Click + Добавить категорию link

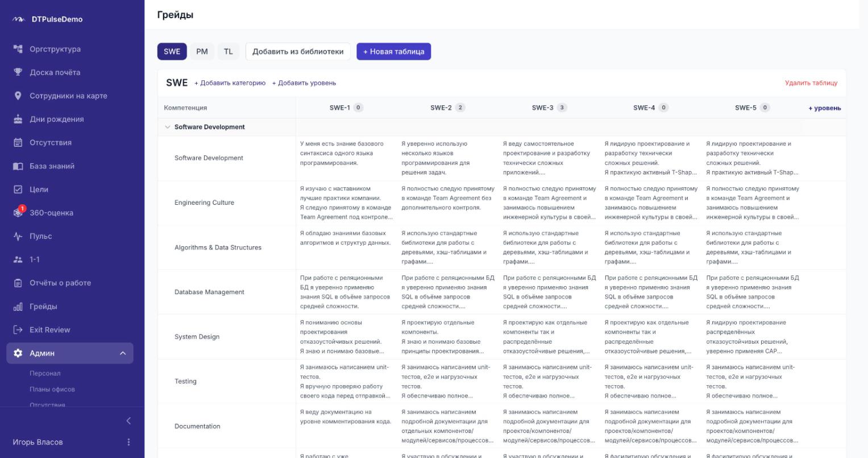tap(230, 83)
